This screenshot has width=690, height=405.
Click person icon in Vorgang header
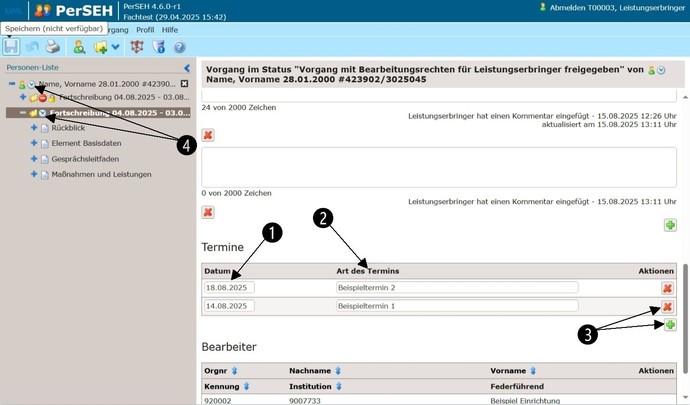click(x=652, y=70)
